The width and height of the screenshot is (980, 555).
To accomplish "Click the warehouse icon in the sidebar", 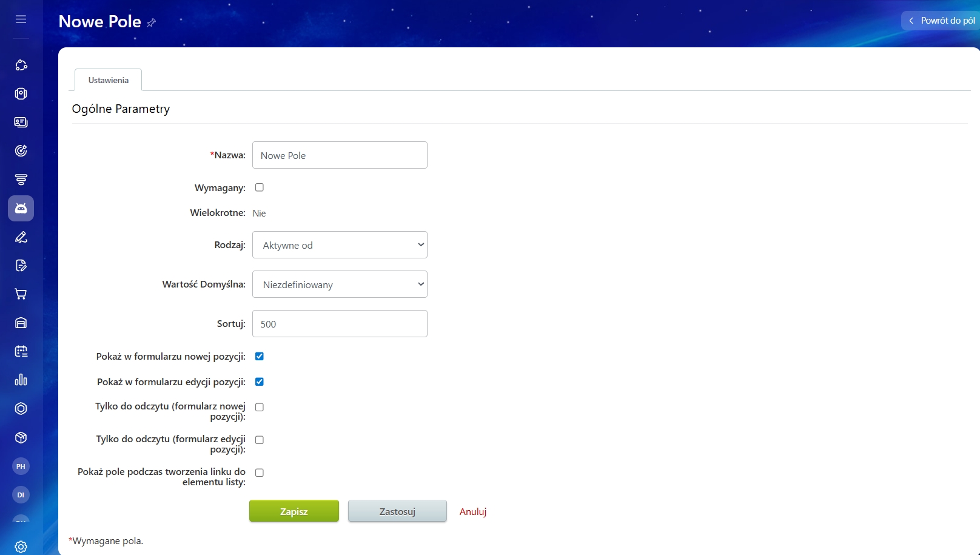I will (x=21, y=323).
